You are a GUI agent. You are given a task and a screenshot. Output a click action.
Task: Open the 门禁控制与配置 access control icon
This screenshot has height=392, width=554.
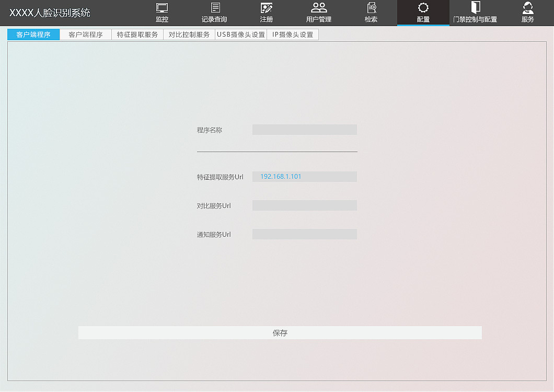[476, 13]
